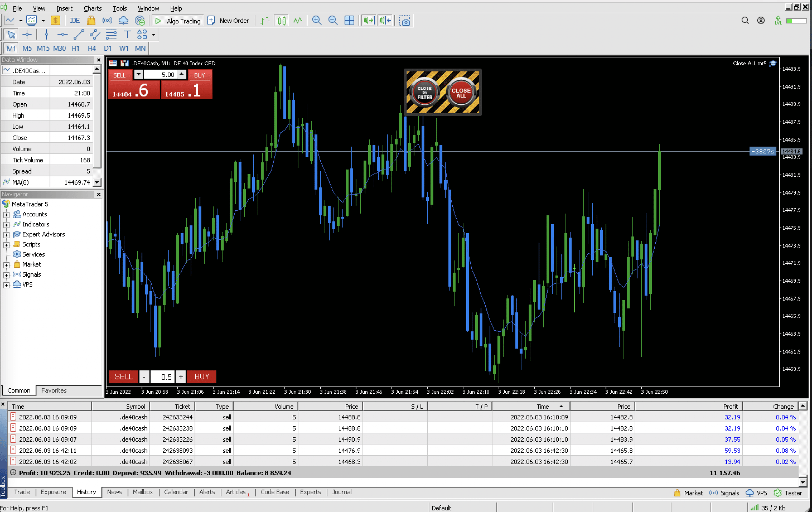Switch chart to candlestick display mode
The width and height of the screenshot is (812, 512).
(282, 21)
